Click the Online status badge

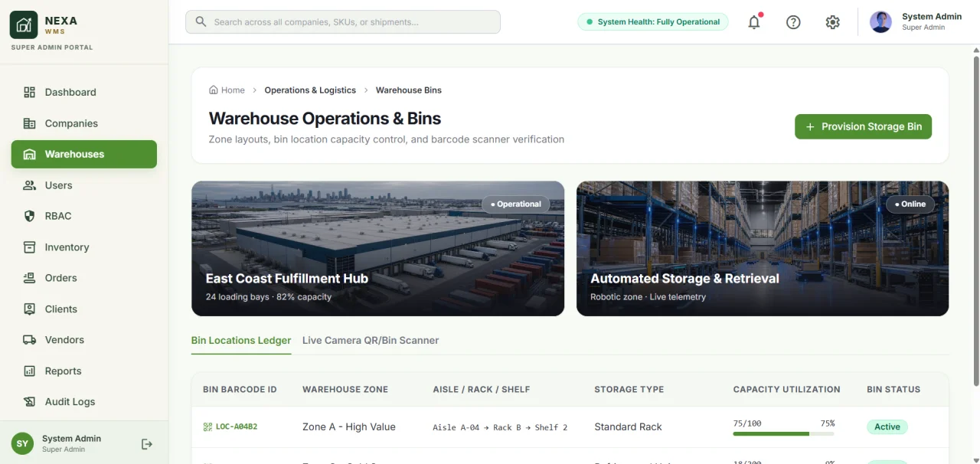[911, 204]
